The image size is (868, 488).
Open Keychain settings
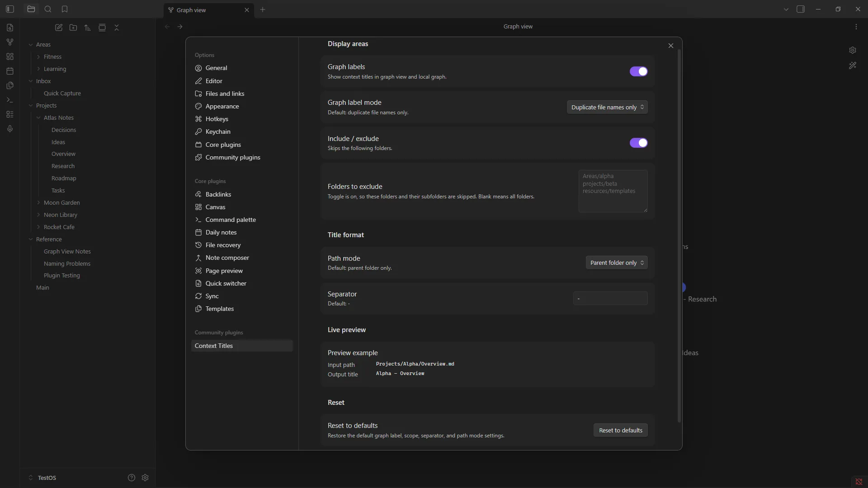pos(242,131)
